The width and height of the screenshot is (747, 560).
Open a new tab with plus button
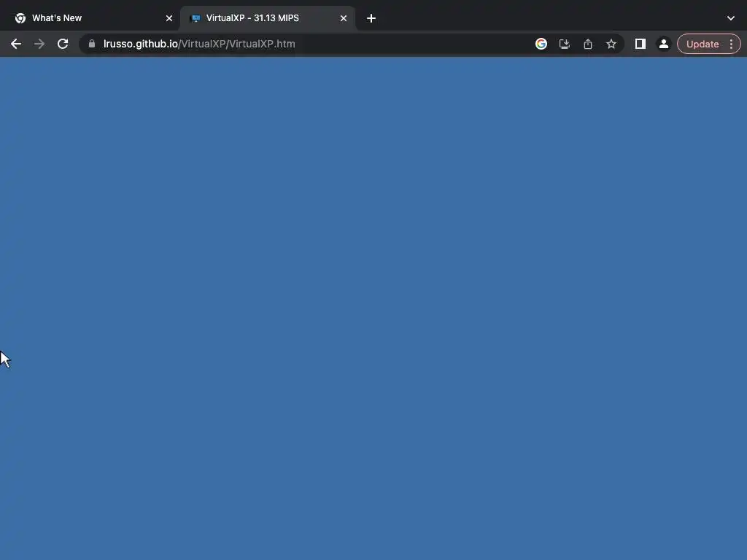(x=371, y=18)
